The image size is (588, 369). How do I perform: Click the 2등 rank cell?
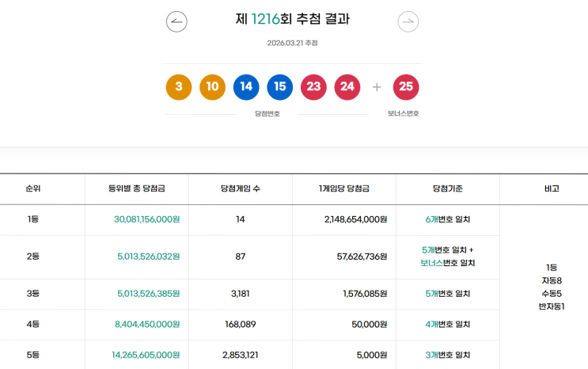point(33,257)
